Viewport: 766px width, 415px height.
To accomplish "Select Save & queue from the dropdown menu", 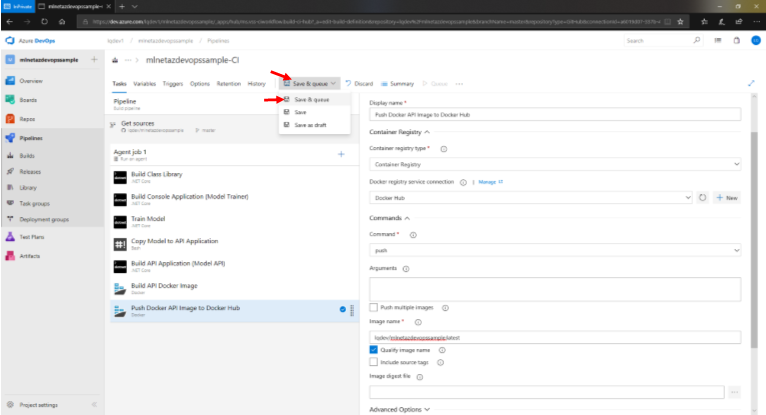I will (313, 100).
